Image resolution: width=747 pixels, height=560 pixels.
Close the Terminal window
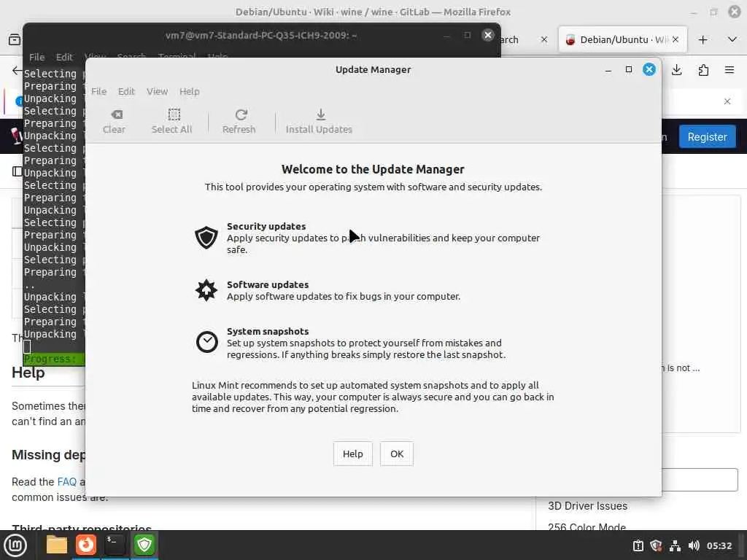(488, 35)
